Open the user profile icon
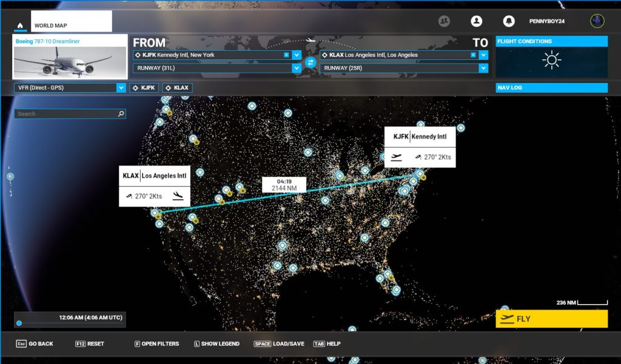The height and width of the screenshot is (364, 621). [477, 21]
